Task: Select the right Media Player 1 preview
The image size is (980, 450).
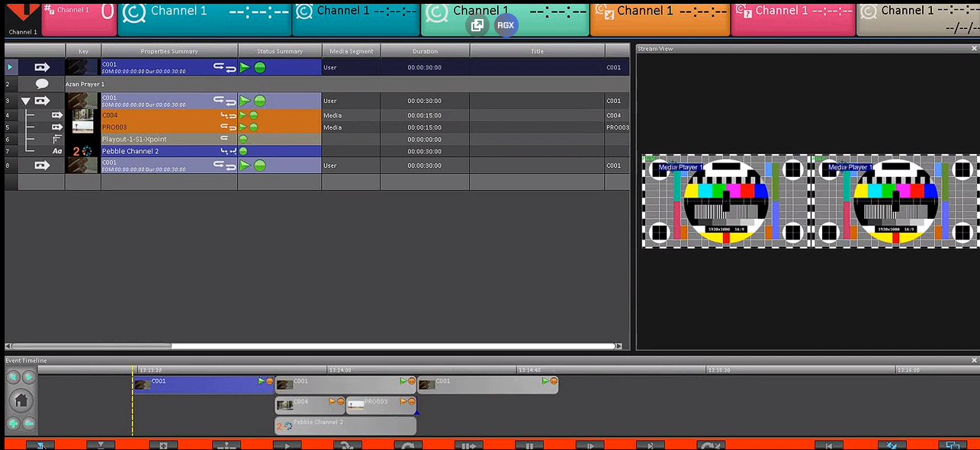Action: pos(895,201)
